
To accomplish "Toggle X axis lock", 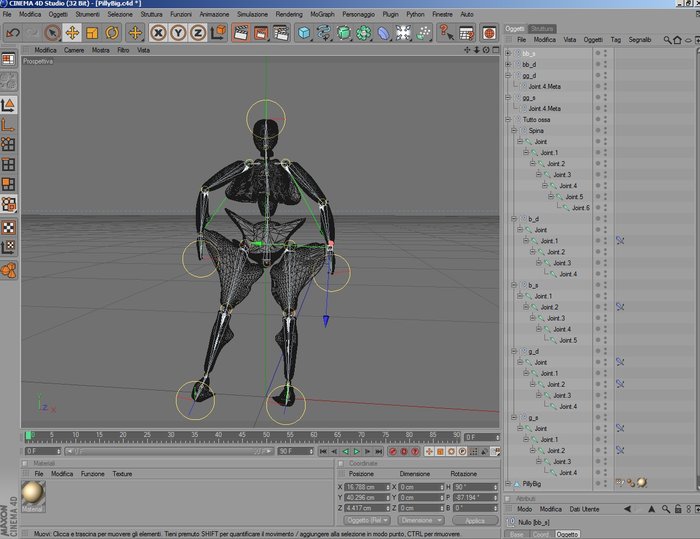I will point(158,33).
